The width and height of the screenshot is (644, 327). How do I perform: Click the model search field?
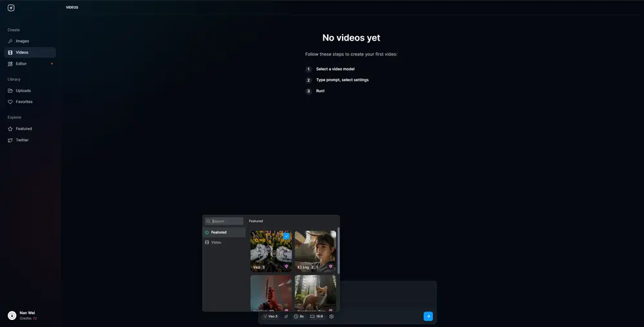[x=226, y=221]
